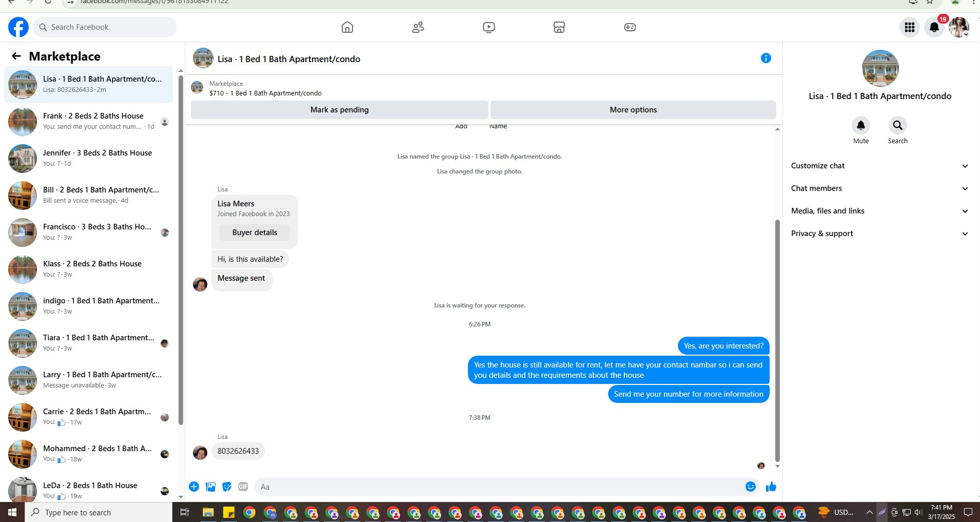Open more actions with the blue plus icon

tap(194, 487)
